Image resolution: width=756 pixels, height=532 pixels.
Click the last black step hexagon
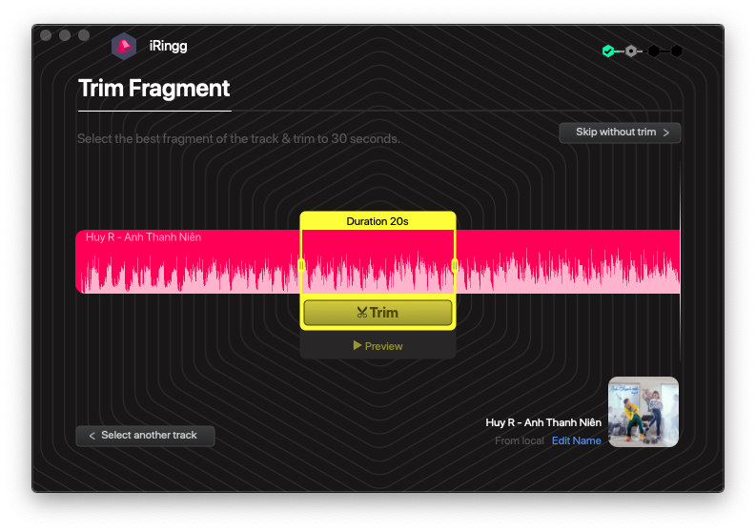coord(677,51)
